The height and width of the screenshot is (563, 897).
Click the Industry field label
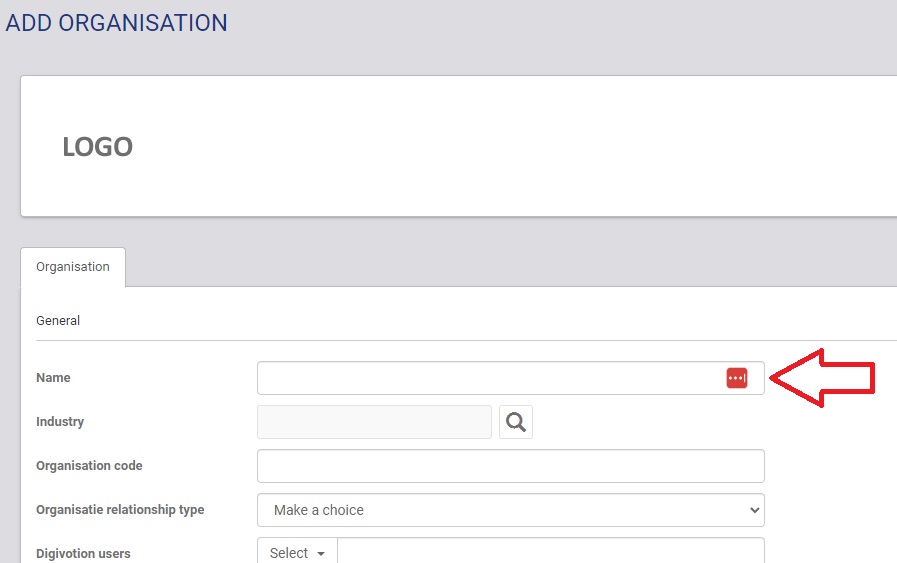point(60,422)
